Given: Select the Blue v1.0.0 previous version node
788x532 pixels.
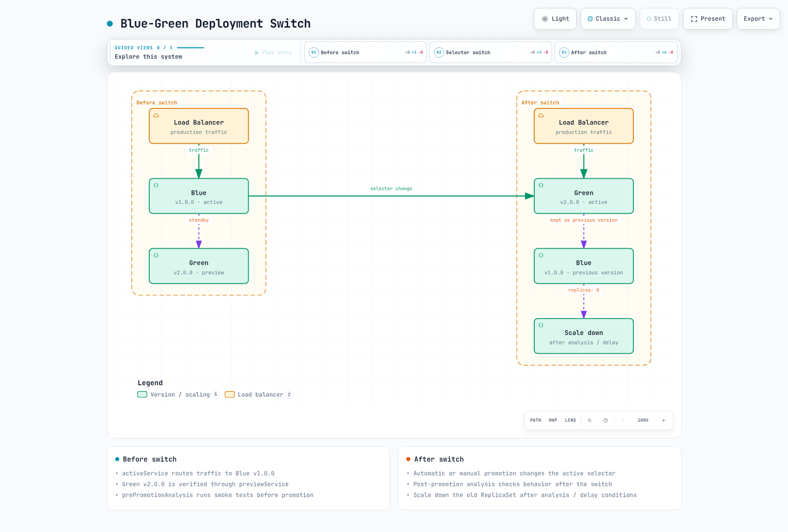Looking at the screenshot, I should (584, 266).
